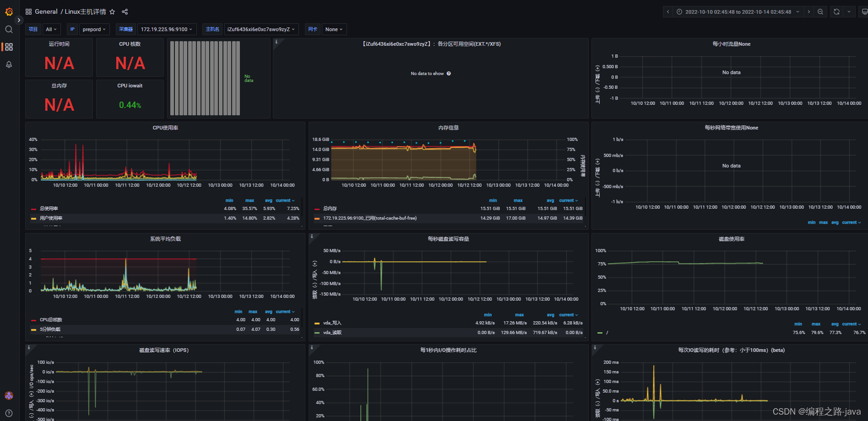
Task: Mark dashboard as favorite with star icon
Action: click(x=112, y=11)
